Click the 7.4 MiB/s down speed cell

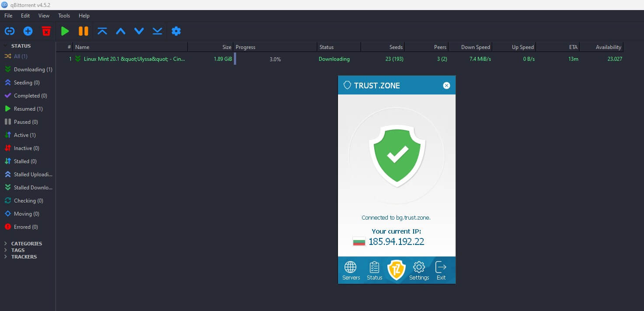point(480,59)
